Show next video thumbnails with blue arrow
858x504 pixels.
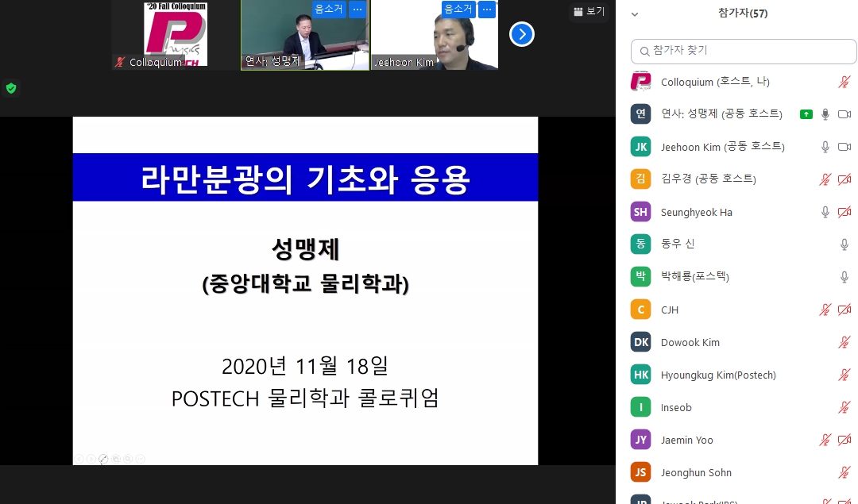(x=521, y=34)
